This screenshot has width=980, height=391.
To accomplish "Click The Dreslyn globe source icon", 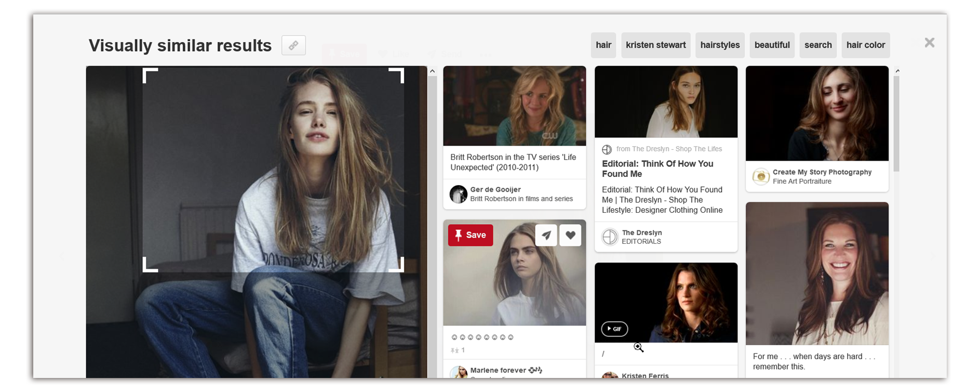I will (x=607, y=150).
